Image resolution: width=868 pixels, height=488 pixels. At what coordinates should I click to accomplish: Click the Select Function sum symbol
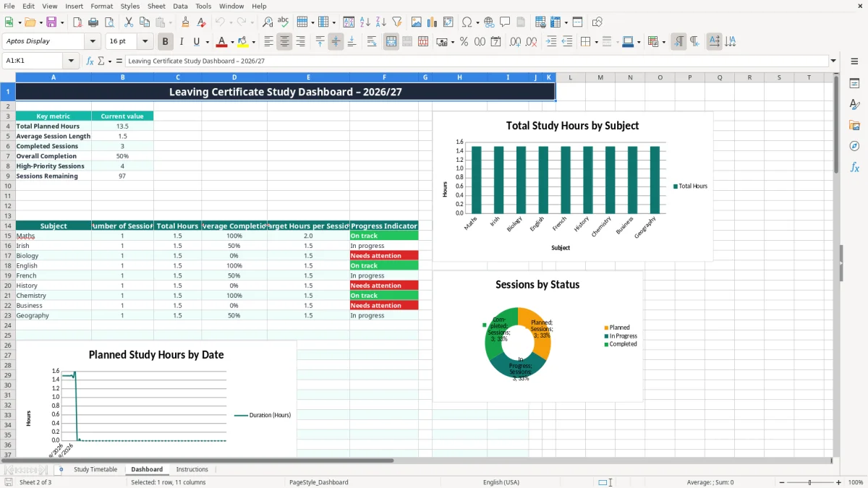tap(101, 61)
